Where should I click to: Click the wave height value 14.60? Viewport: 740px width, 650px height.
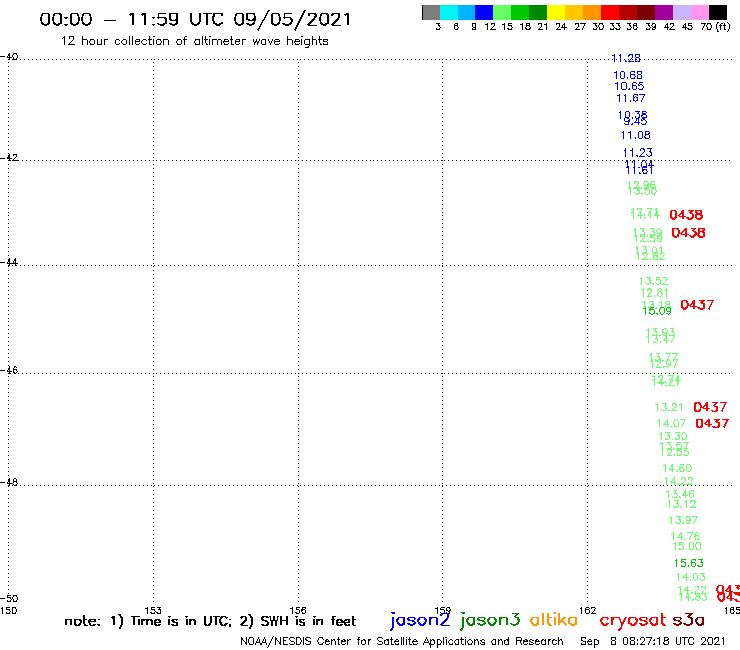[677, 468]
